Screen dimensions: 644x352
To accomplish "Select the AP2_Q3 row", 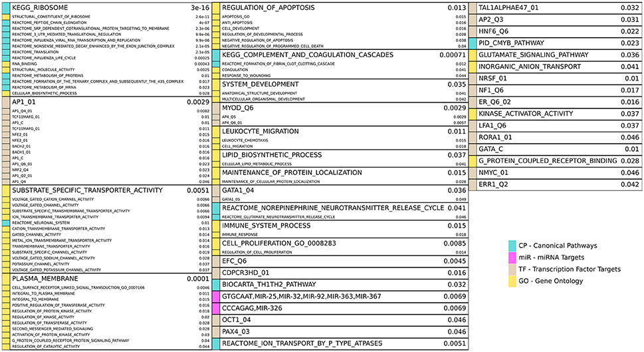I will pos(556,20).
